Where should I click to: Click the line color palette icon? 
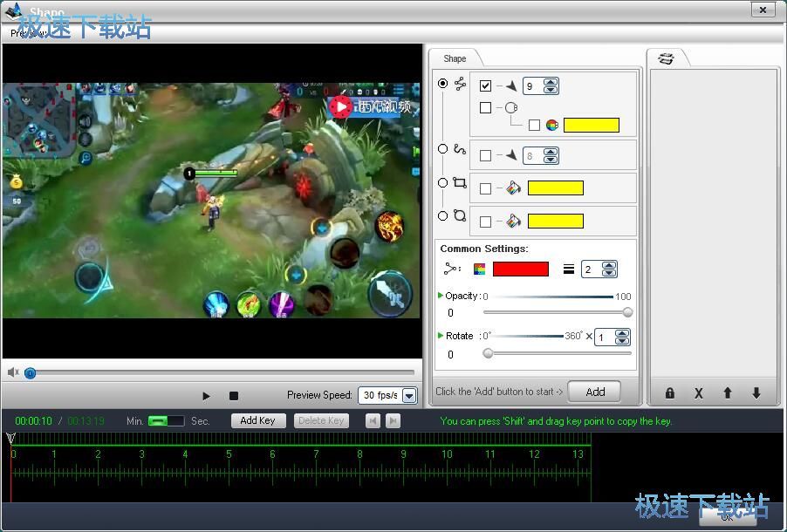click(479, 269)
